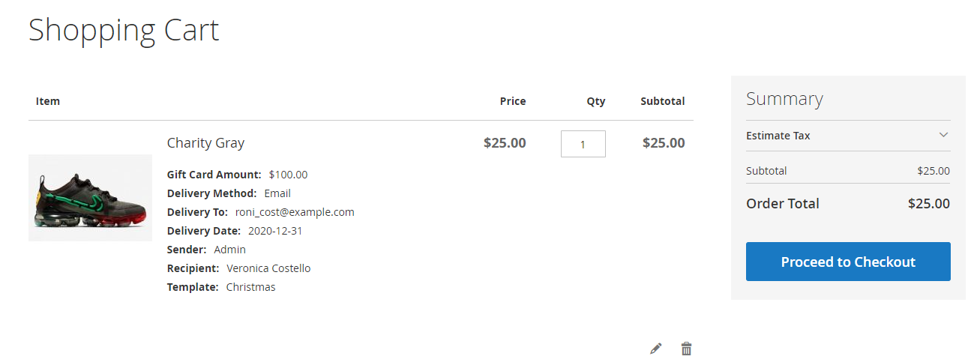Image resolution: width=980 pixels, height=362 pixels.
Task: Click the sneaker product thumbnail
Action: (90, 198)
